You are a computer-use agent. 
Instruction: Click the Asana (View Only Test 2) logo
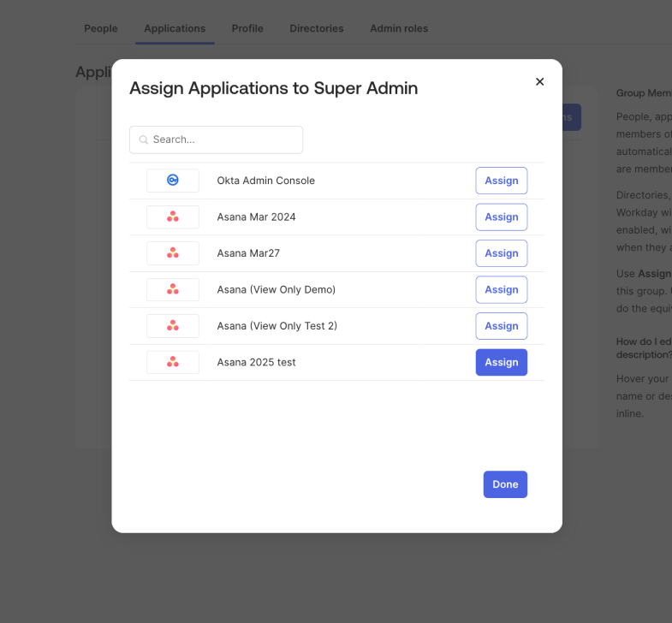tap(173, 326)
